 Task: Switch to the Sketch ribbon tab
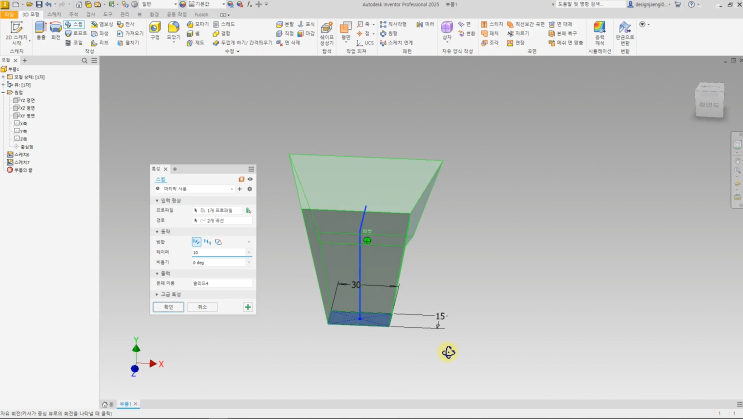[x=53, y=15]
